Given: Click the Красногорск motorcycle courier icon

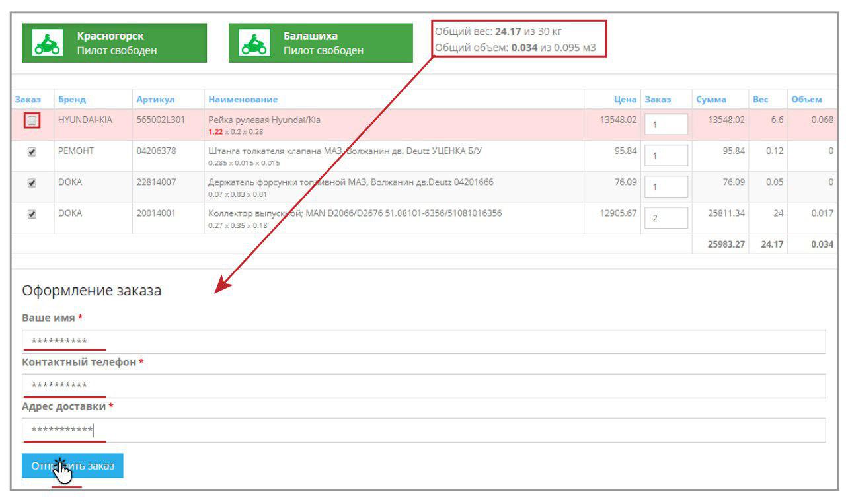Looking at the screenshot, I should click(x=46, y=44).
